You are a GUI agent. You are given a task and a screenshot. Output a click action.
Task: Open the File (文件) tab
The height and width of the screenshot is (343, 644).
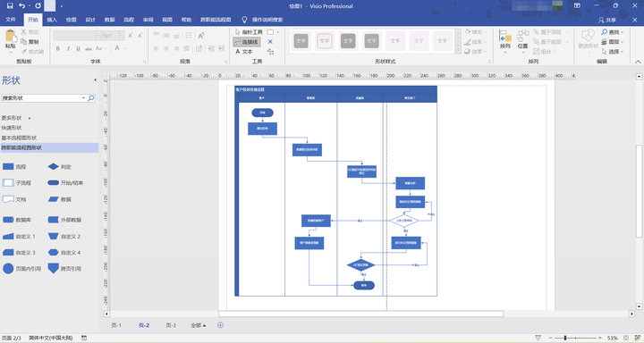coord(11,20)
